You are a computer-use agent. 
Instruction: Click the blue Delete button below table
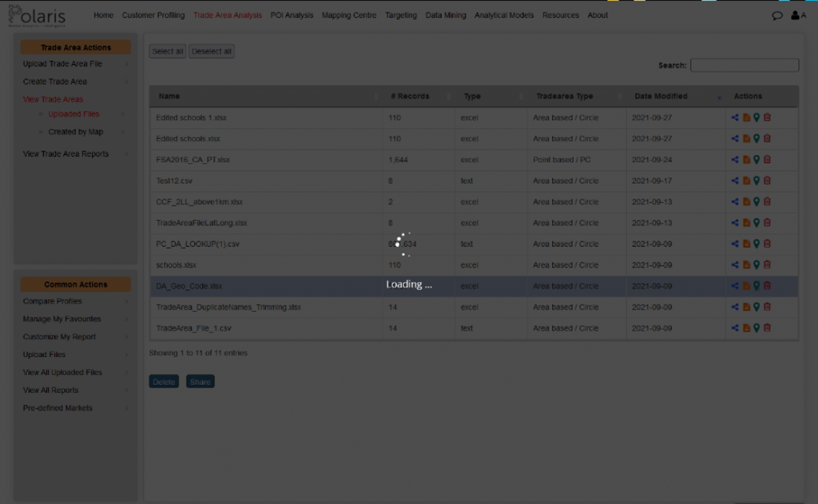pos(164,382)
